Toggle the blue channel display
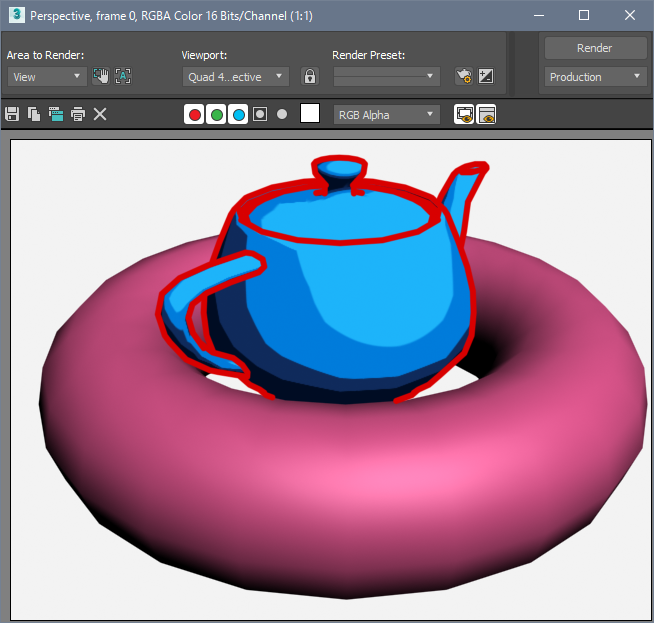The width and height of the screenshot is (654, 623). coord(238,115)
